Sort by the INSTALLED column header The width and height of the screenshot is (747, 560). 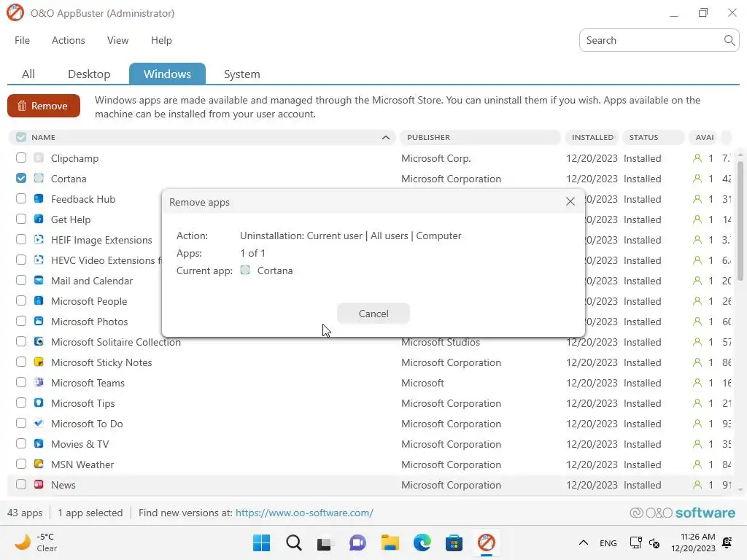coord(592,137)
